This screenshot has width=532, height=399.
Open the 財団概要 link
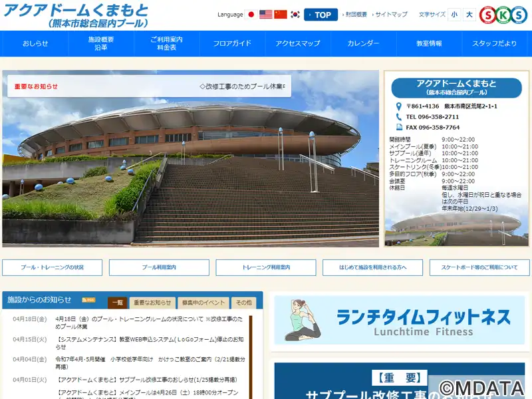click(356, 15)
